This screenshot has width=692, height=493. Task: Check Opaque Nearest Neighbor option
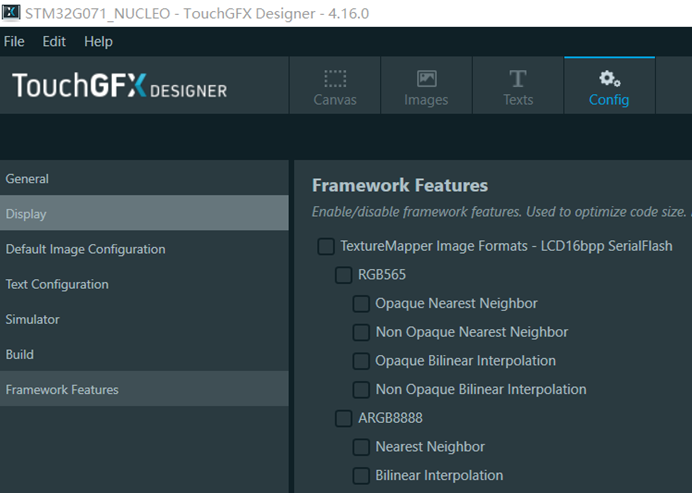coord(361,304)
